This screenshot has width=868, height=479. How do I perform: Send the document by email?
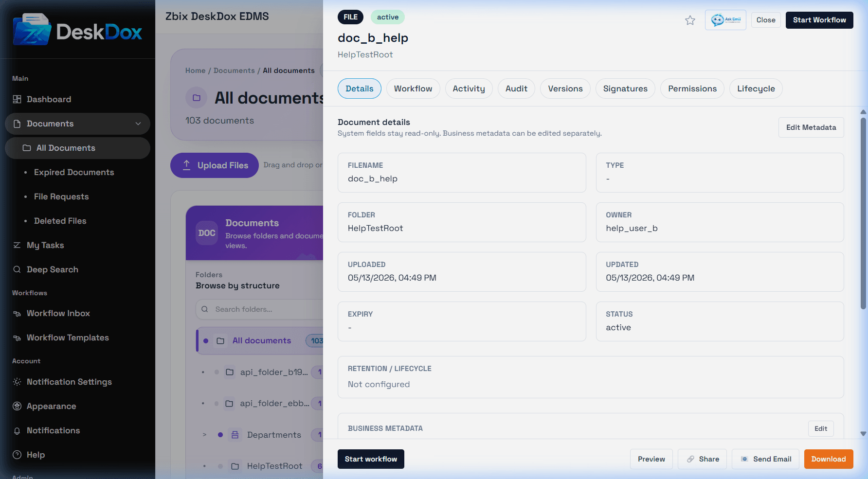(x=765, y=459)
